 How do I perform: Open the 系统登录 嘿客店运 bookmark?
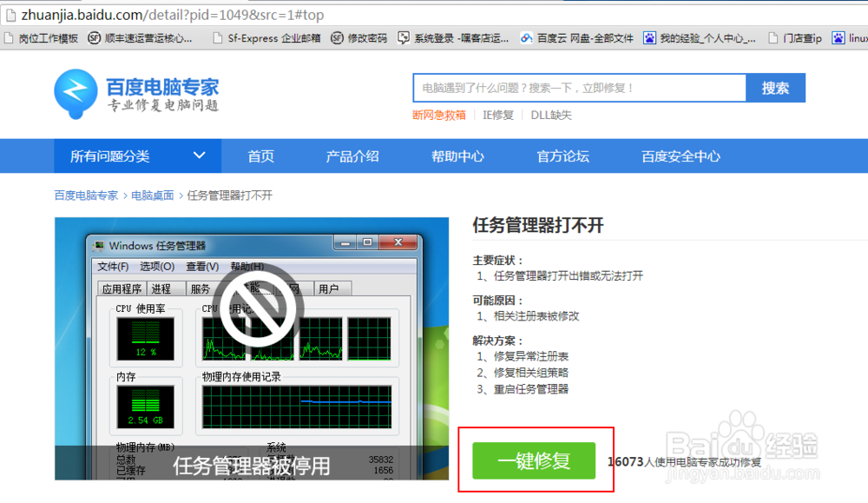coord(453,38)
